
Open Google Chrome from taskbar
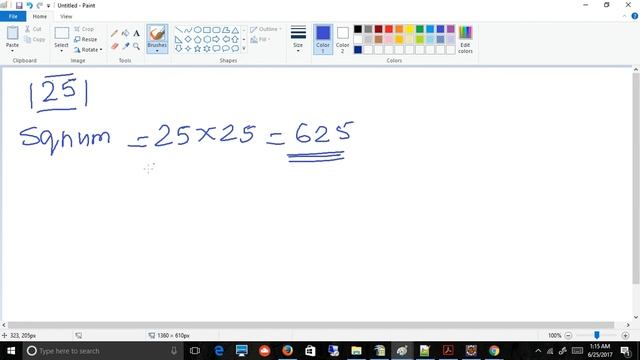click(x=494, y=351)
